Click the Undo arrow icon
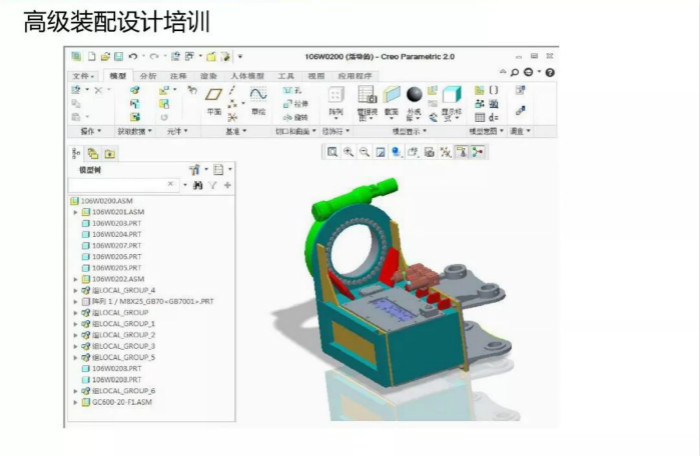The height and width of the screenshot is (456, 700). [133, 56]
